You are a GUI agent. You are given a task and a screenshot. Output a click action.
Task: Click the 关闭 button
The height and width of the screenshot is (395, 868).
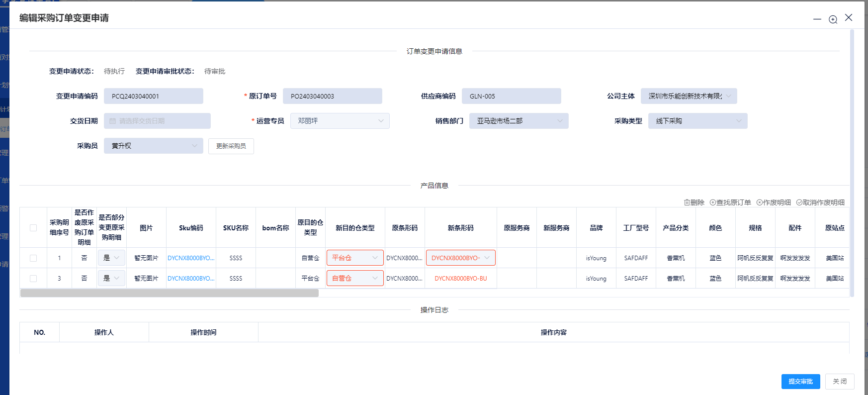[x=840, y=382]
